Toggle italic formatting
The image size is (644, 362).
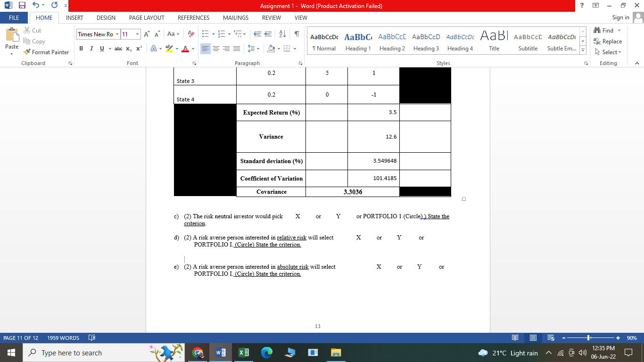tap(91, 49)
